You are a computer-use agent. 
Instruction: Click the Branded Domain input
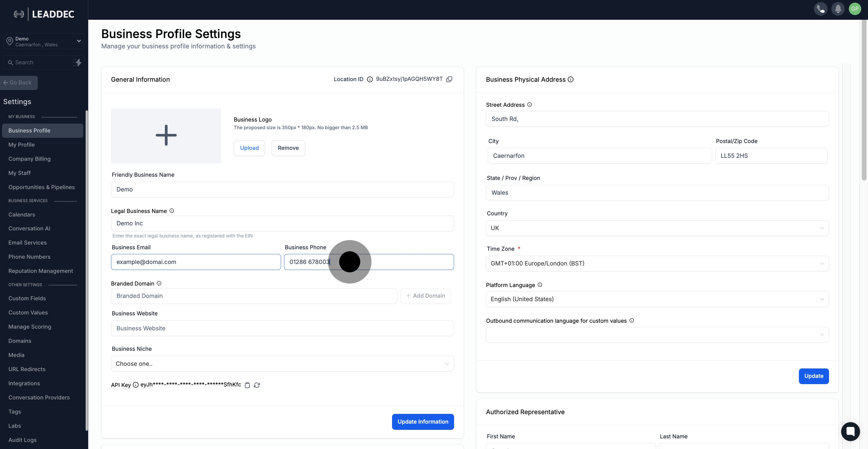(x=254, y=296)
